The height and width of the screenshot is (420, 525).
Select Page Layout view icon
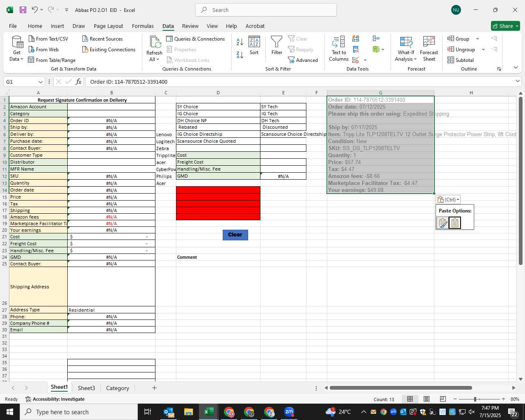pyautogui.click(x=426, y=399)
